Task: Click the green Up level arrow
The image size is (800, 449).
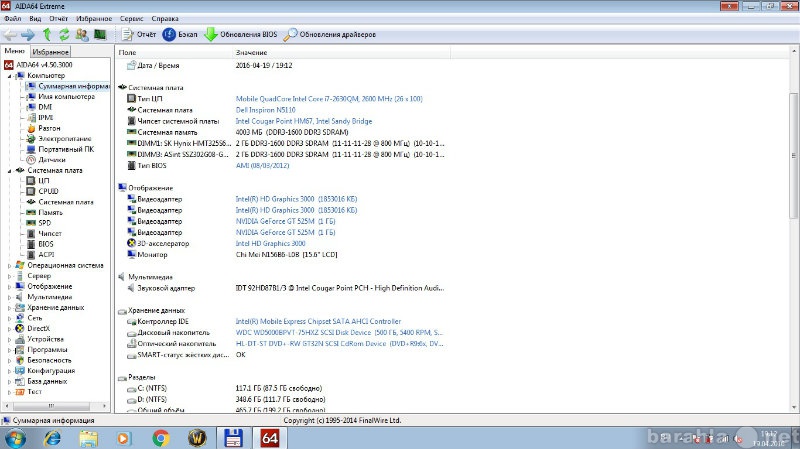Action: (47, 35)
